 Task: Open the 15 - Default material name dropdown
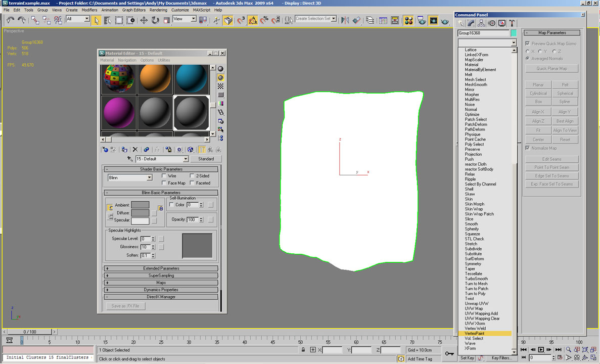pos(186,159)
